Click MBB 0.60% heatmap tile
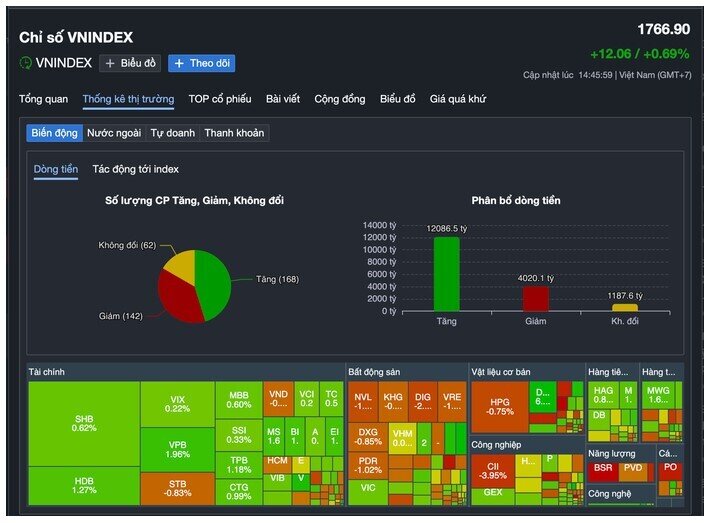This screenshot has width=707, height=523. pos(239,400)
